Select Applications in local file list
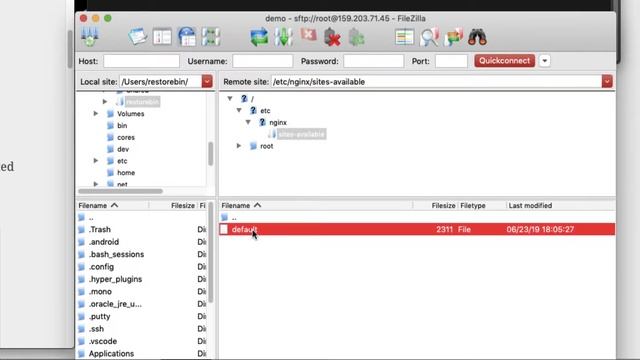The height and width of the screenshot is (360, 640). (111, 354)
